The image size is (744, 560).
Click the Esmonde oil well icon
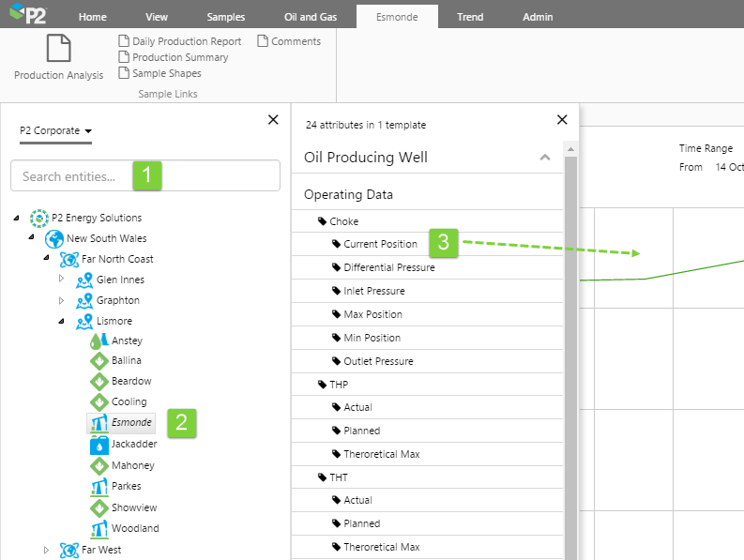pos(99,423)
